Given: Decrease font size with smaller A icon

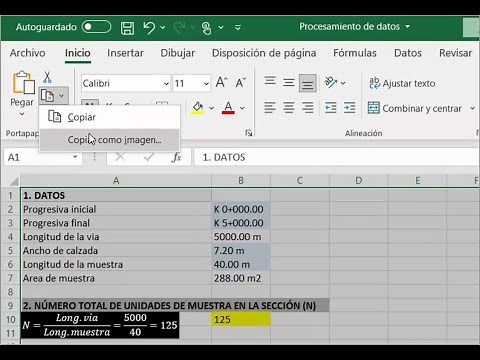Looking at the screenshot, I should pyautogui.click(x=240, y=82).
